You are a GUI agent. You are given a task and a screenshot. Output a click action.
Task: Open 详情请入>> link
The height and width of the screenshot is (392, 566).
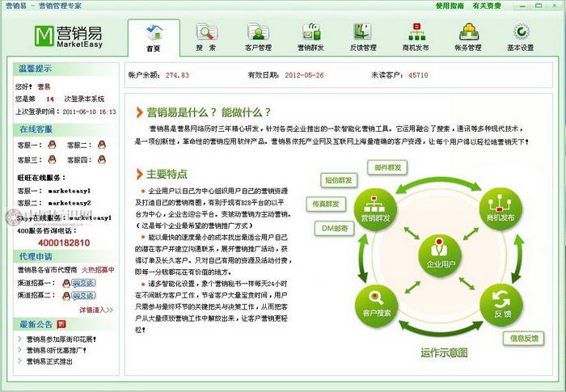click(x=96, y=310)
